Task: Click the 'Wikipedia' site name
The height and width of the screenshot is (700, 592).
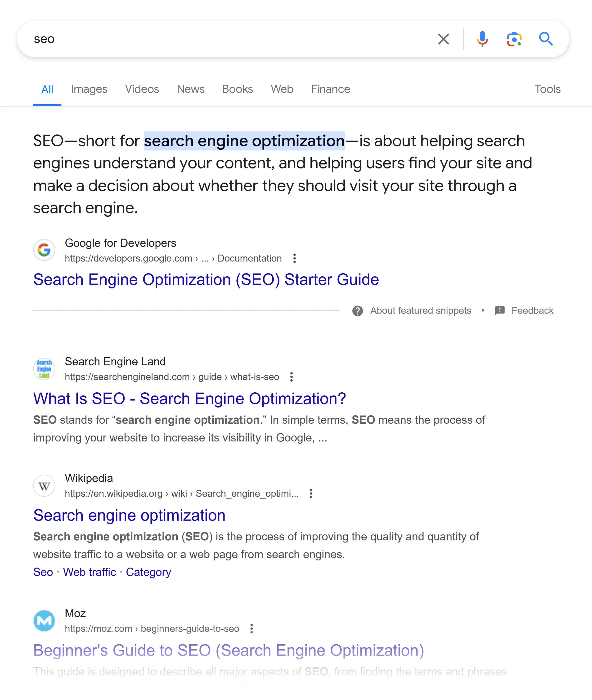Action: [x=89, y=478]
